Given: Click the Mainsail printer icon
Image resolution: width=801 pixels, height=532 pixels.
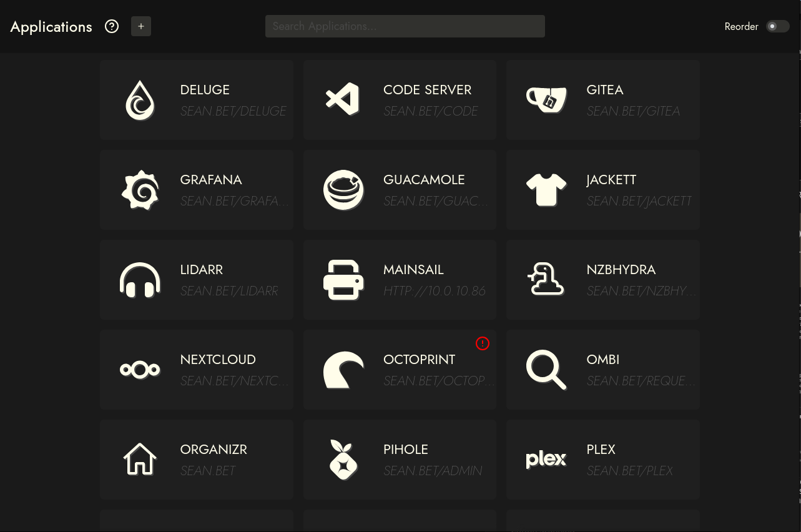Looking at the screenshot, I should [343, 280].
